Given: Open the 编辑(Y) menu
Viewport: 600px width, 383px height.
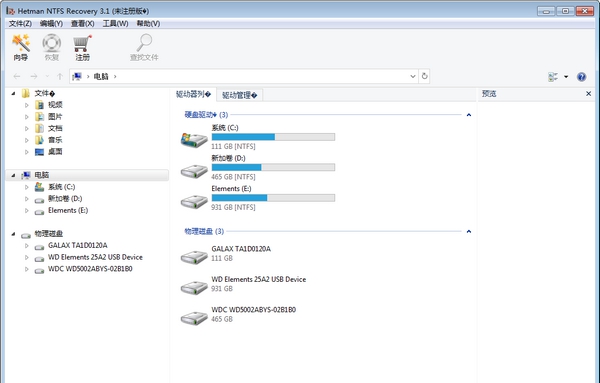Looking at the screenshot, I should tap(51, 24).
